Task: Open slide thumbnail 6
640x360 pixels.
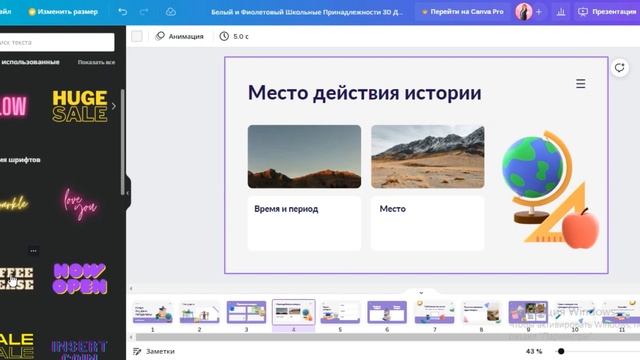Action: coord(387,312)
